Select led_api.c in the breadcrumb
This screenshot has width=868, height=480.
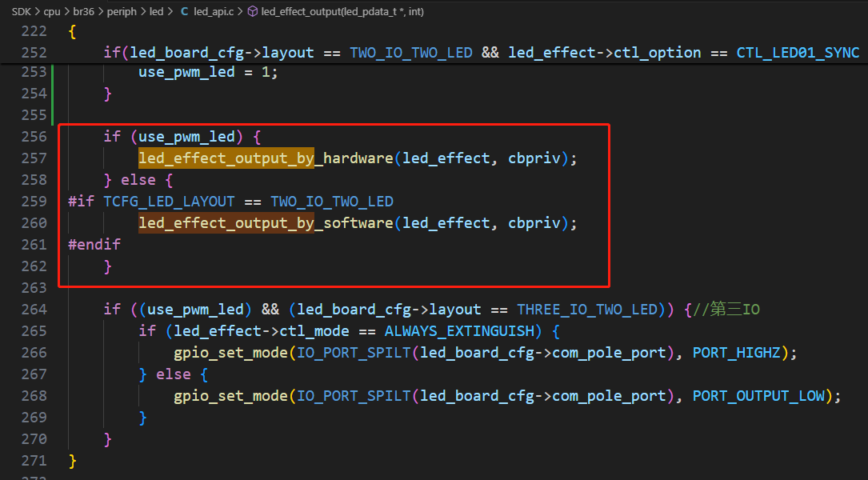pos(214,12)
